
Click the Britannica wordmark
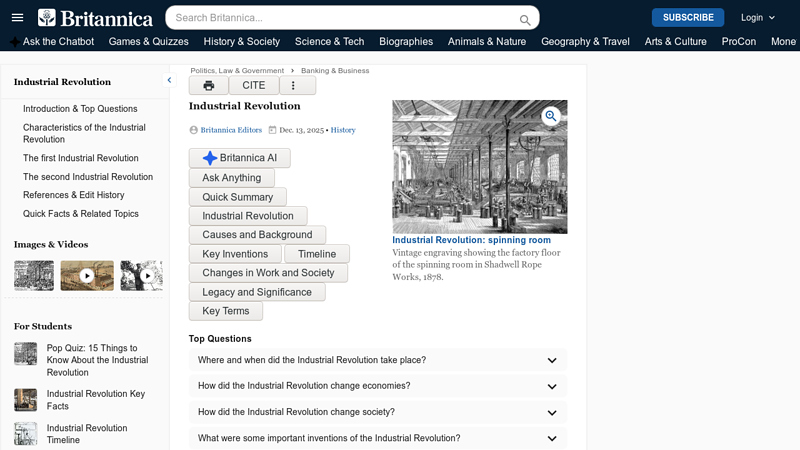click(x=107, y=19)
